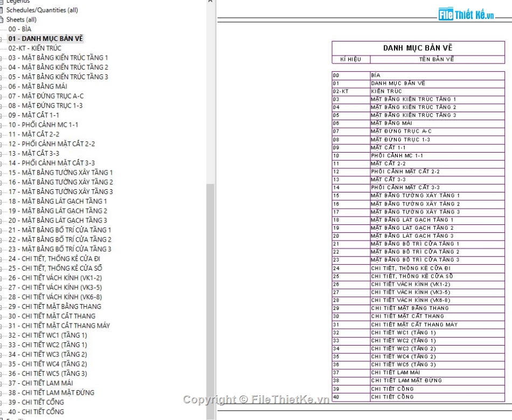Select 03 - MẶT BẰNG KIẾN TRÚC TẦNG 1
This screenshot has height=420, width=512.
(x=58, y=58)
